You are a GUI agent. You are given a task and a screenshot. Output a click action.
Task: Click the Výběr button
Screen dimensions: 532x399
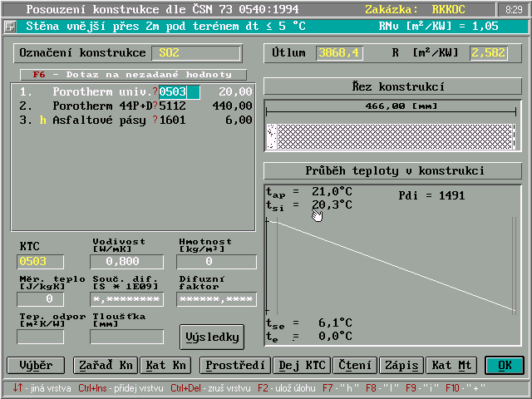35,365
